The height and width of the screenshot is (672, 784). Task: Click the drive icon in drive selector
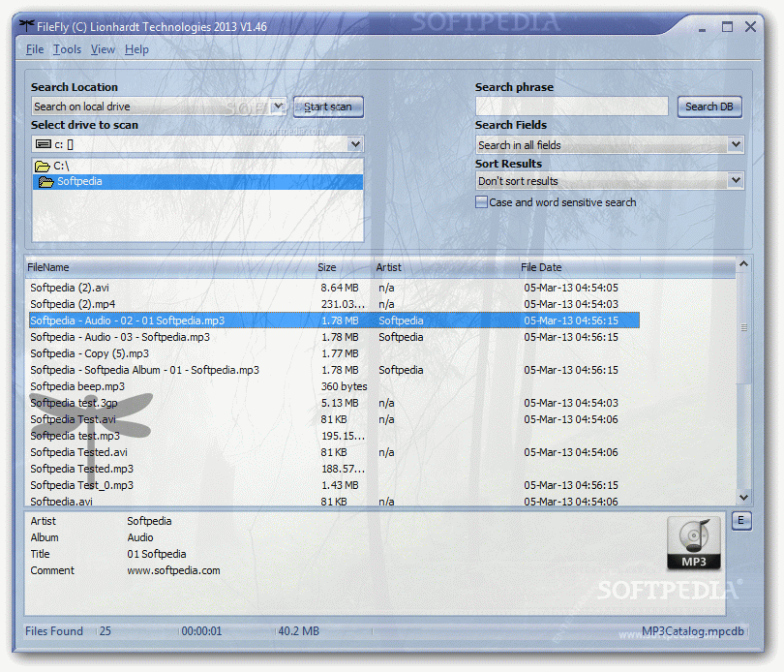[x=43, y=144]
